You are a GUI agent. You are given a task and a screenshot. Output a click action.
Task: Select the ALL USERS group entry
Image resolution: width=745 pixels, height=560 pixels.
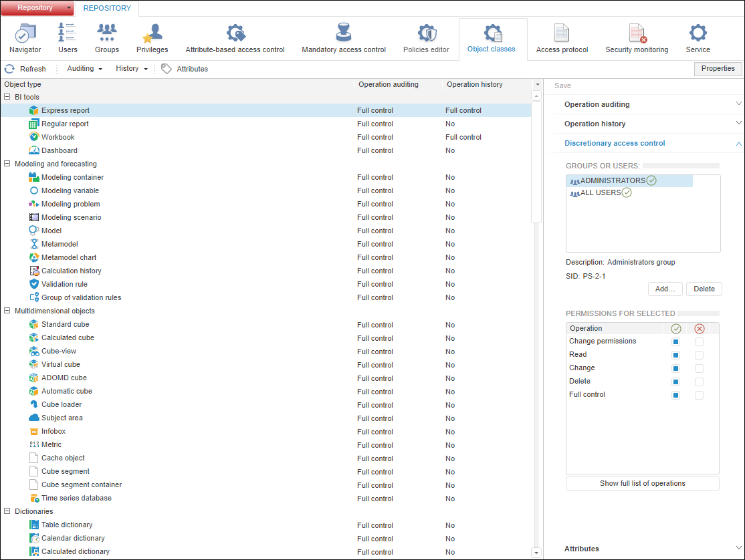pyautogui.click(x=600, y=193)
